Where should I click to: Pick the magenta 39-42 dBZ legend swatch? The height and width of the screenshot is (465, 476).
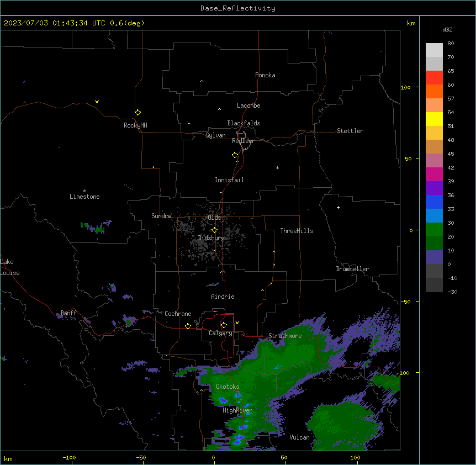click(x=434, y=174)
